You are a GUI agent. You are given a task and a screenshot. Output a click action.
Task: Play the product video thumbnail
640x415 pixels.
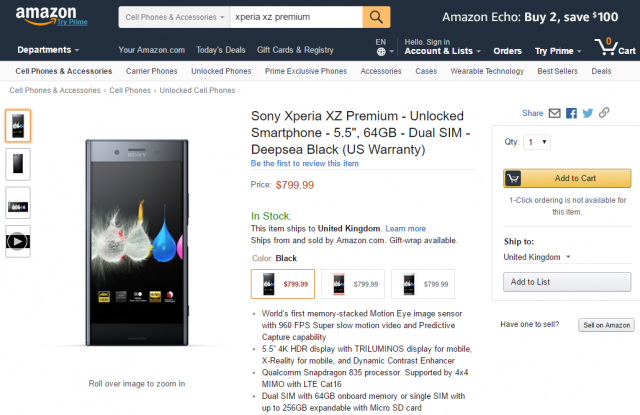(18, 241)
